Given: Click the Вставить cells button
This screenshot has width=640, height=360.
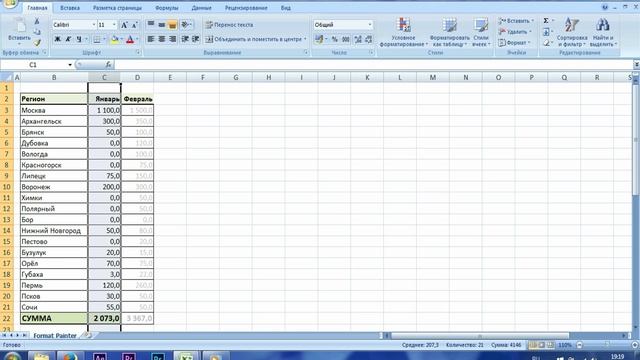Looking at the screenshot, I should 516,21.
